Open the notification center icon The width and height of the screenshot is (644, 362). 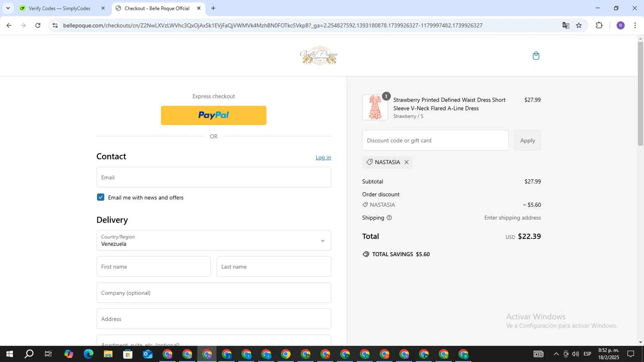631,354
